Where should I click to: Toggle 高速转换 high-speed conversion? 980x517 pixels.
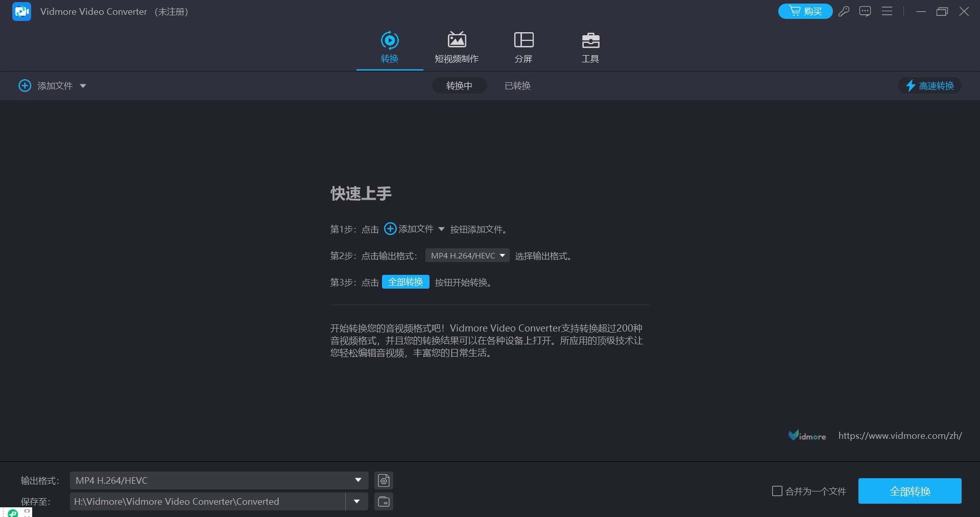pos(930,86)
